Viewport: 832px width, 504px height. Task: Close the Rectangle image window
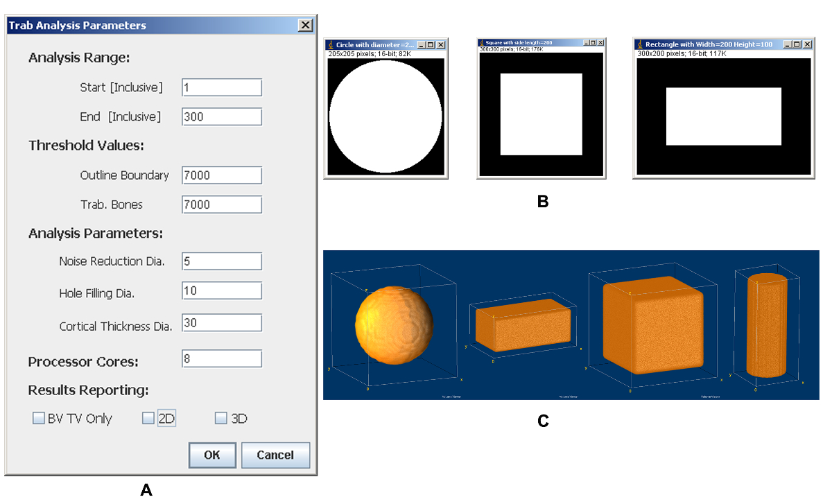pyautogui.click(x=807, y=44)
